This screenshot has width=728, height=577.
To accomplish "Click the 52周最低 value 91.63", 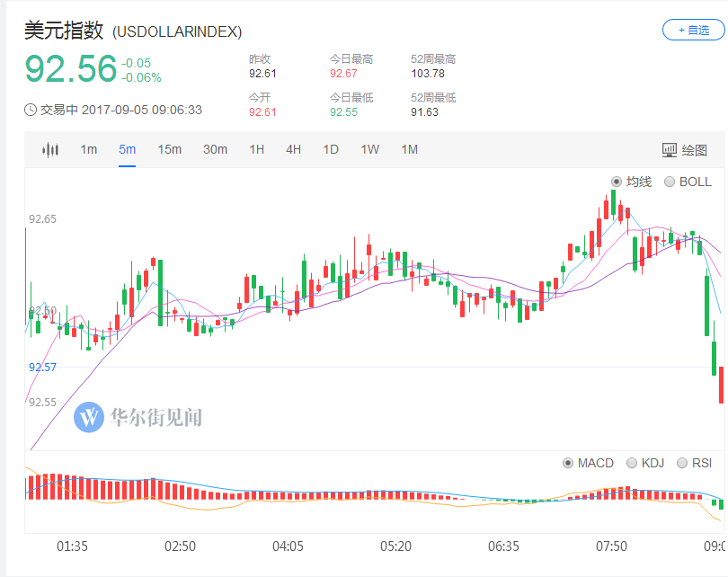I will [424, 111].
